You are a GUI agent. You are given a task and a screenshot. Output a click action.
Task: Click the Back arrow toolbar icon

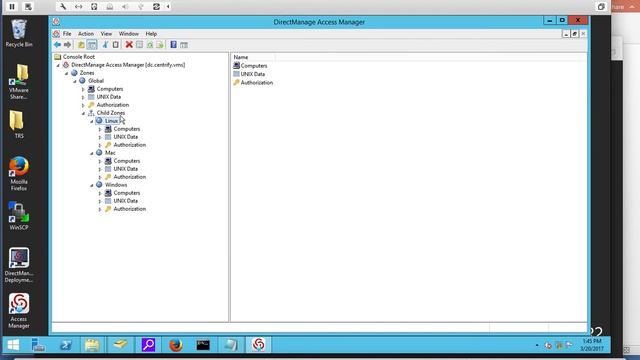pyautogui.click(x=57, y=45)
